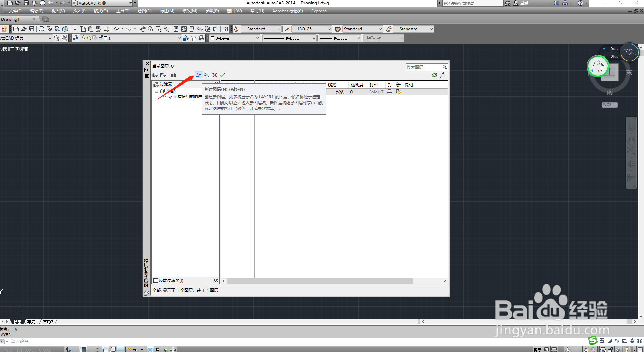Open the 文件(F) menu

click(x=15, y=11)
